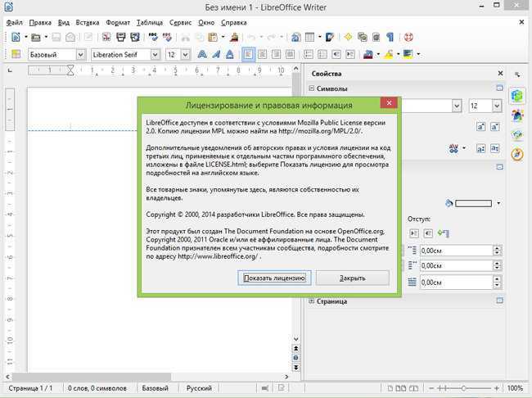Open the Styles and Formatting icon
532x398 pixels.
click(16, 54)
